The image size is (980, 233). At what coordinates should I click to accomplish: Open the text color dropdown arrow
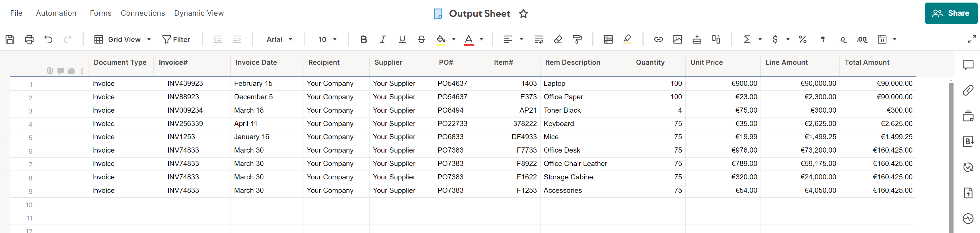coord(481,39)
